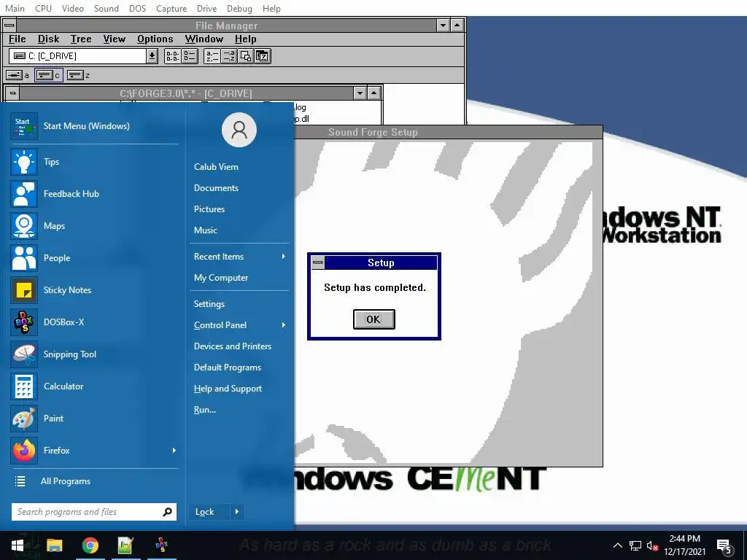Start DOSBox-X from the Start menu
Screen dimensions: 747x560
click(94, 322)
